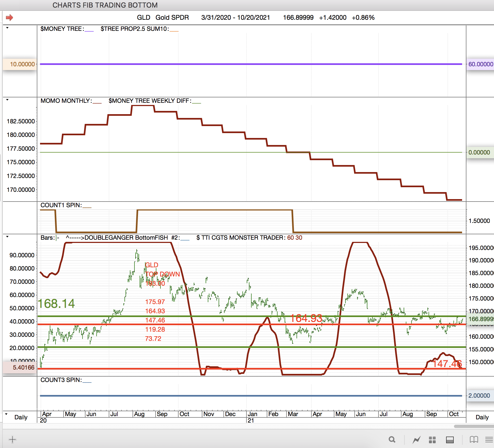
Task: Click the list lines icon at bottom right
Action: [x=489, y=440]
